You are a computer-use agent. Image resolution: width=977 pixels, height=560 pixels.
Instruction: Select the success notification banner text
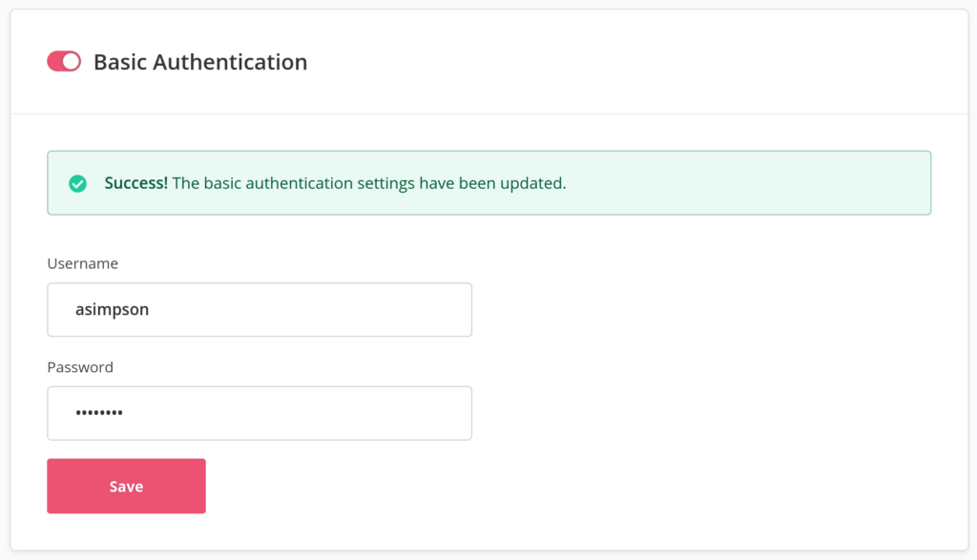tap(334, 183)
